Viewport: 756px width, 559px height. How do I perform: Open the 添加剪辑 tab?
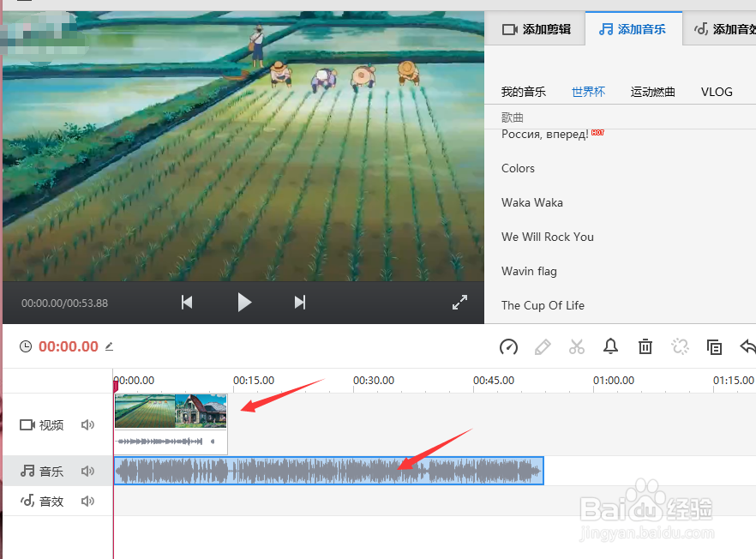tap(536, 29)
